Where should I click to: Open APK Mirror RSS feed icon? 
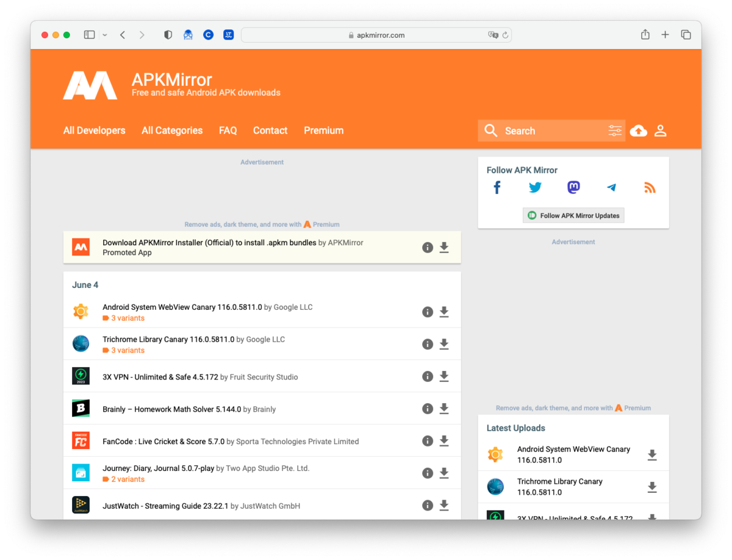(650, 188)
